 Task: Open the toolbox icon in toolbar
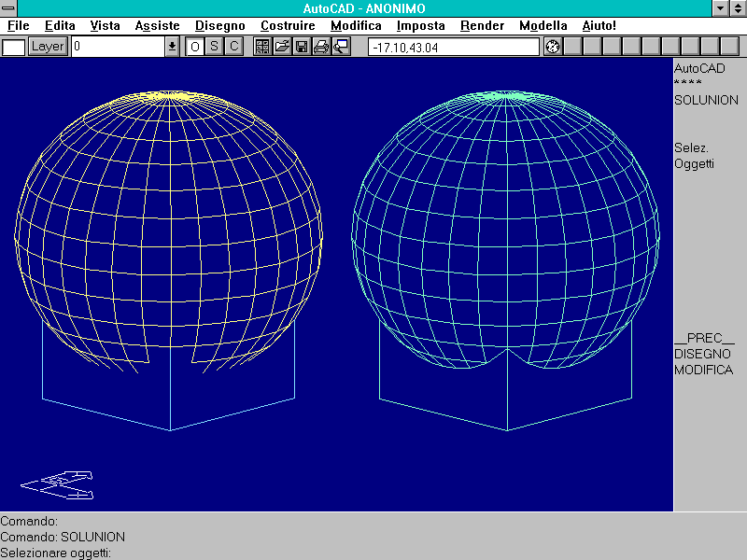[263, 47]
